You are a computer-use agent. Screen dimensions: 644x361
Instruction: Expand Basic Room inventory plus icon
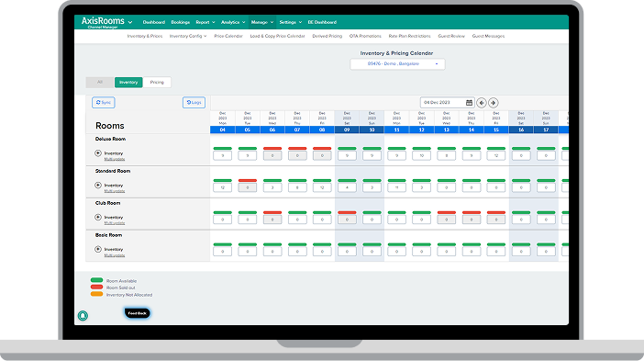pyautogui.click(x=98, y=249)
